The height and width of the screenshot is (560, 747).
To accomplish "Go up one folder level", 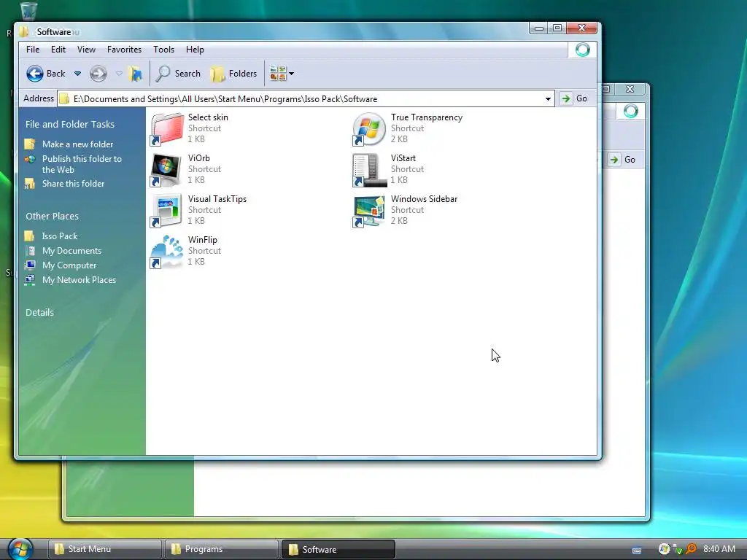I will click(135, 74).
